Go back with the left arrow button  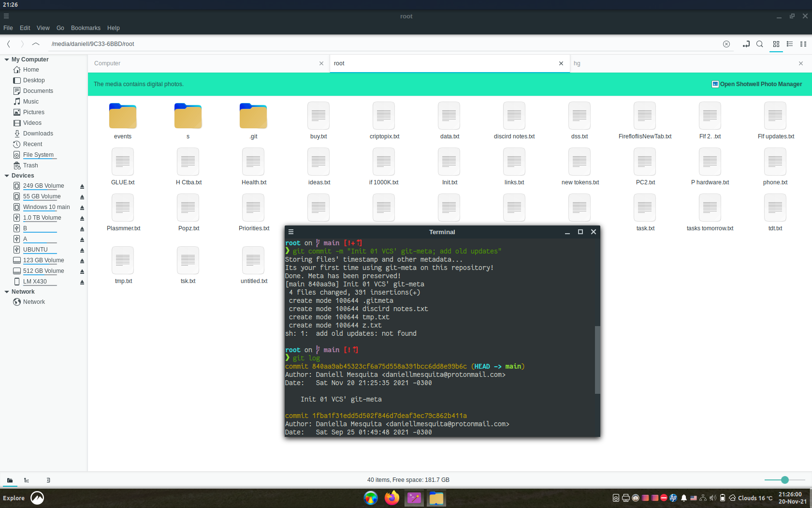(x=9, y=44)
